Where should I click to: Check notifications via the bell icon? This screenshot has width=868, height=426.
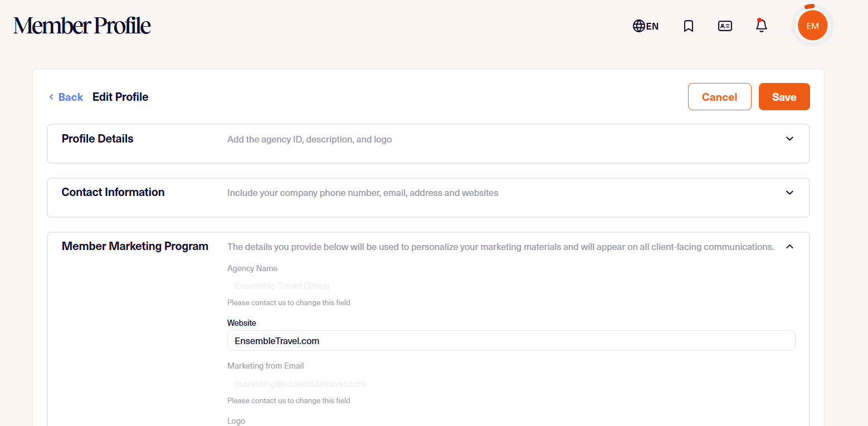coord(761,26)
